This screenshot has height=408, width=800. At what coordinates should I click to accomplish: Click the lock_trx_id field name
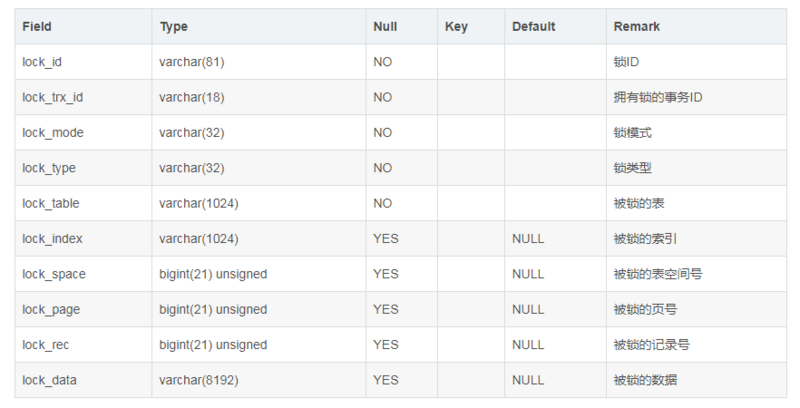(x=52, y=97)
